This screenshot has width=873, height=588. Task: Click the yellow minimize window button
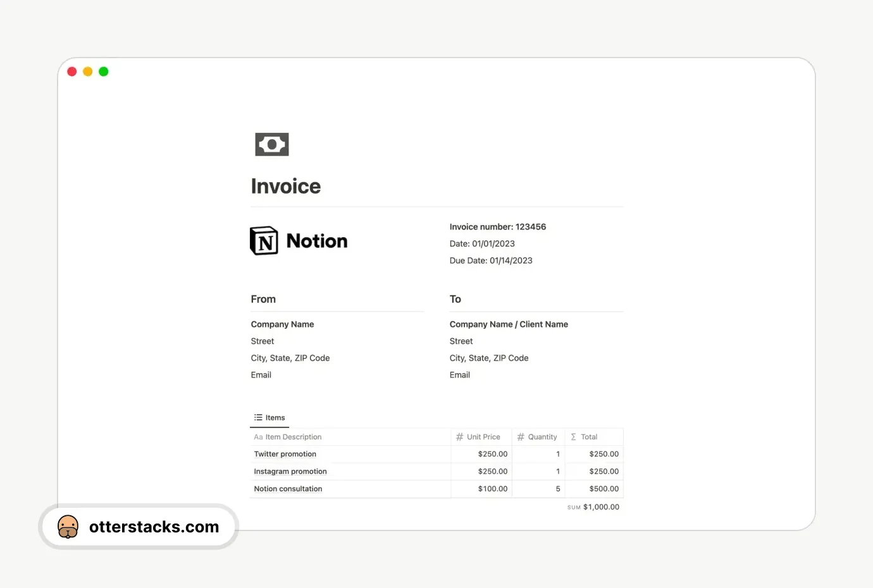[88, 71]
